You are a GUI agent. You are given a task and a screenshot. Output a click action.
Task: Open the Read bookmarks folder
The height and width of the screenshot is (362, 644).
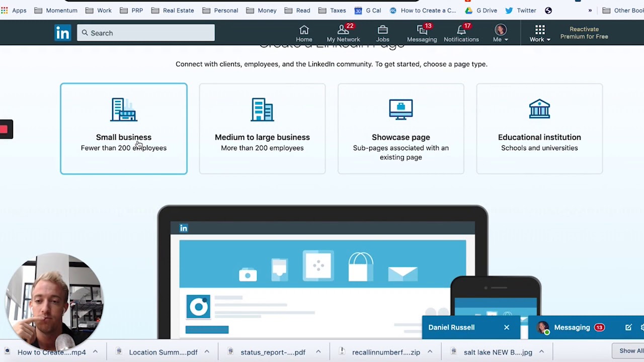tap(297, 10)
